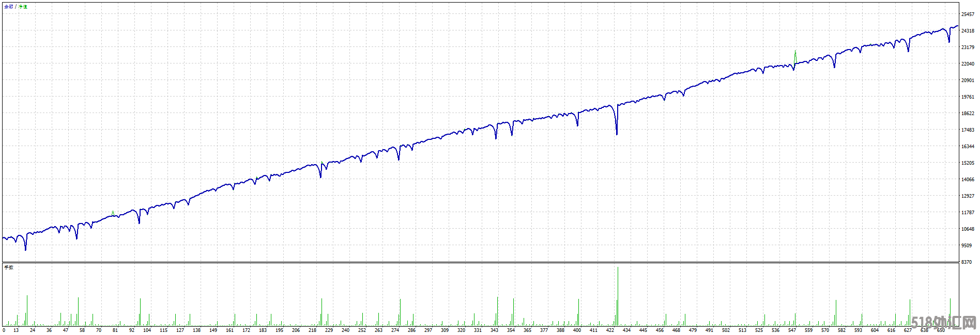
Task: Click the 20901 label on the vertical axis
Action: [968, 81]
